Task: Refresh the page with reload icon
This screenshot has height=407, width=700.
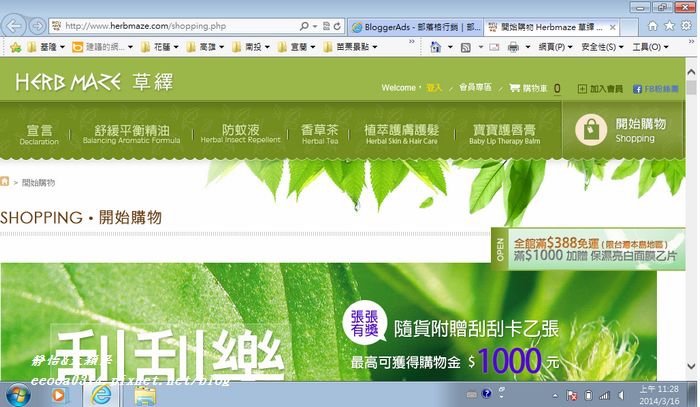Action: point(338,26)
